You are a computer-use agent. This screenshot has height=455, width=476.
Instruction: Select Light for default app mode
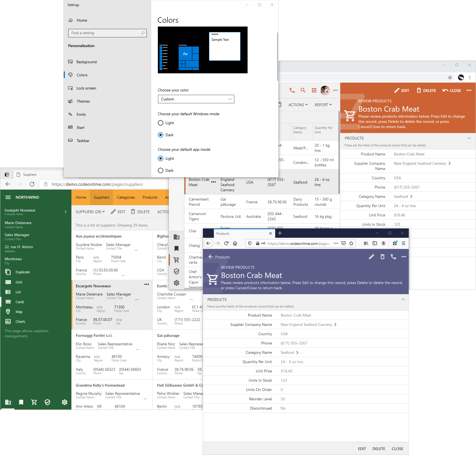[x=161, y=158]
